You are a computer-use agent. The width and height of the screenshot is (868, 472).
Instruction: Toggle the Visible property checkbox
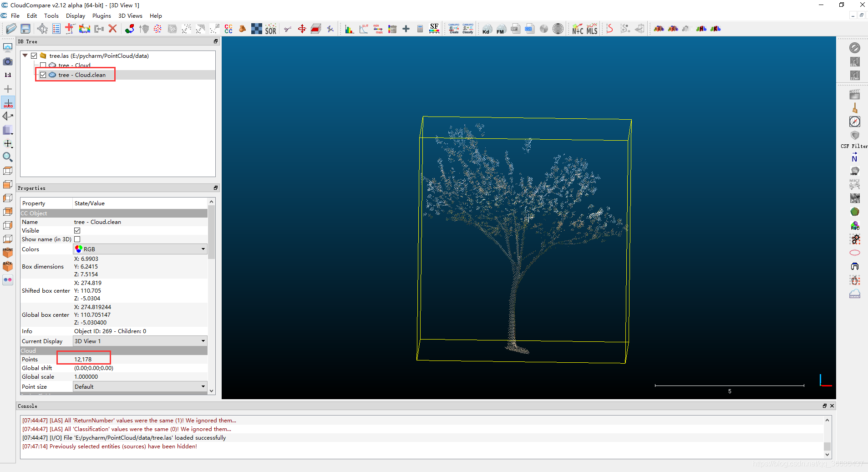pyautogui.click(x=77, y=231)
